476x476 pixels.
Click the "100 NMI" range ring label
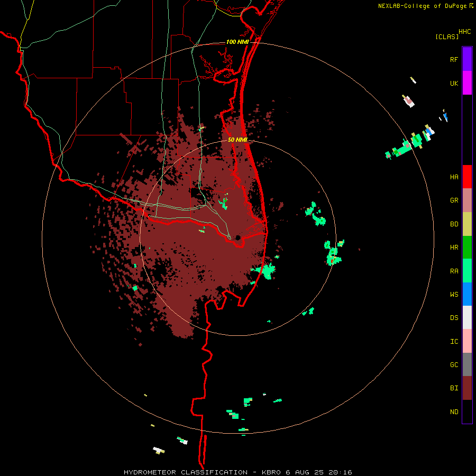pos(237,42)
